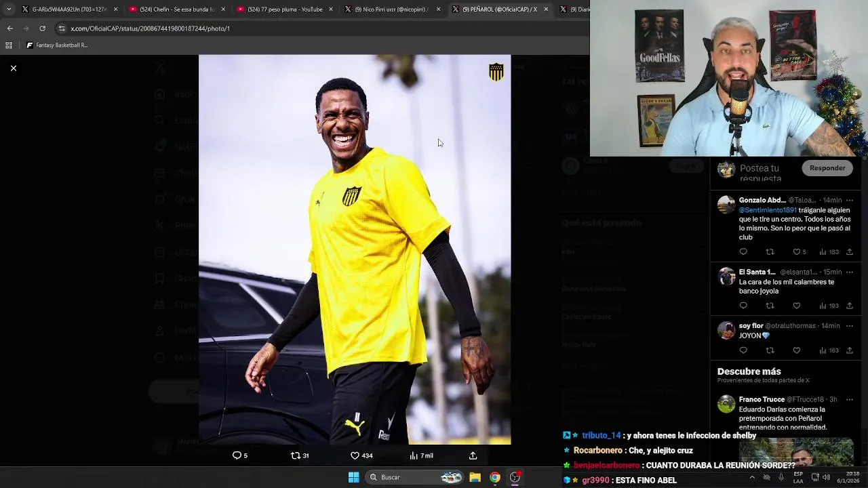Open the @Sentimiento1891 mention link
The height and width of the screenshot is (488, 868).
pyautogui.click(x=768, y=210)
